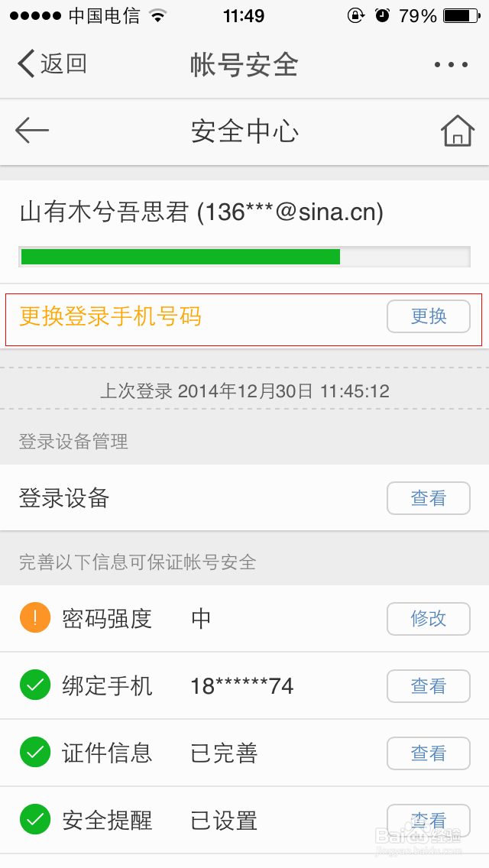This screenshot has height=868, width=489.
Task: Tap the back chevron next to 返回
Action: pos(23,64)
